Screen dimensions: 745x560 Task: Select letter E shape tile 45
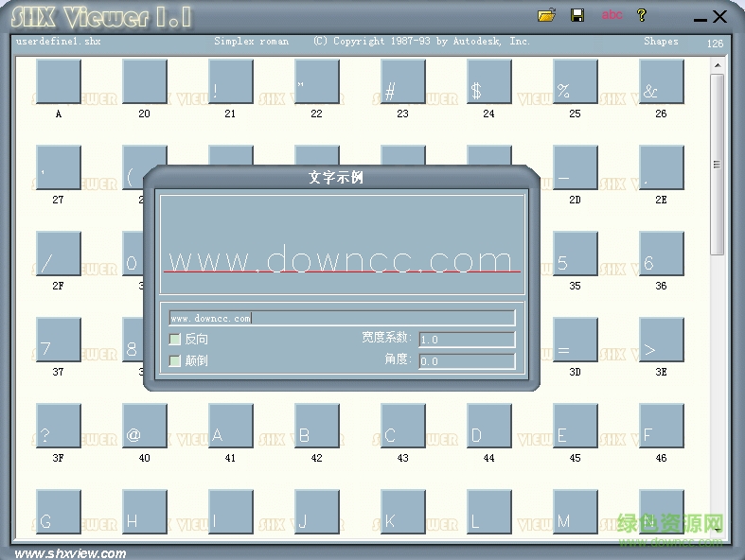pyautogui.click(x=576, y=426)
